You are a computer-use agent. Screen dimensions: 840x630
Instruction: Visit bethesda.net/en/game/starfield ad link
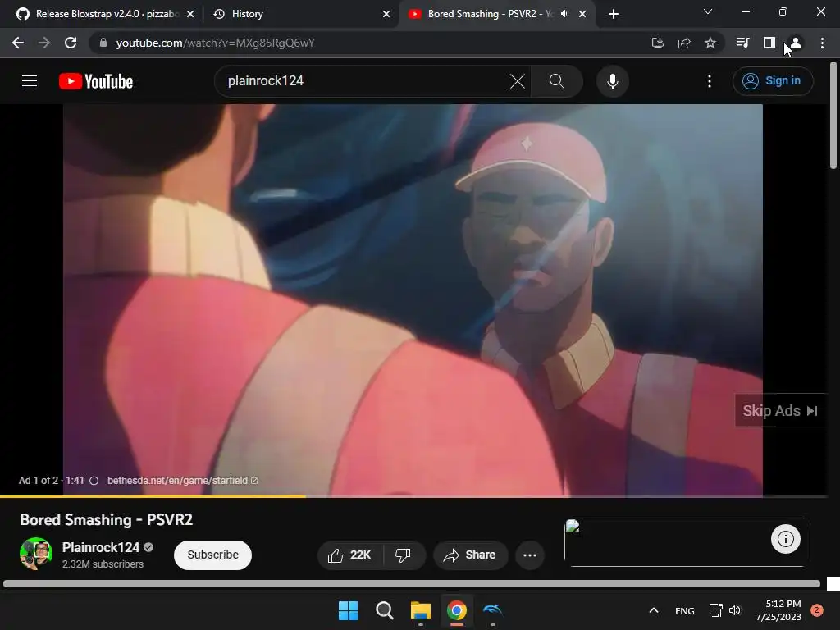[182, 481]
